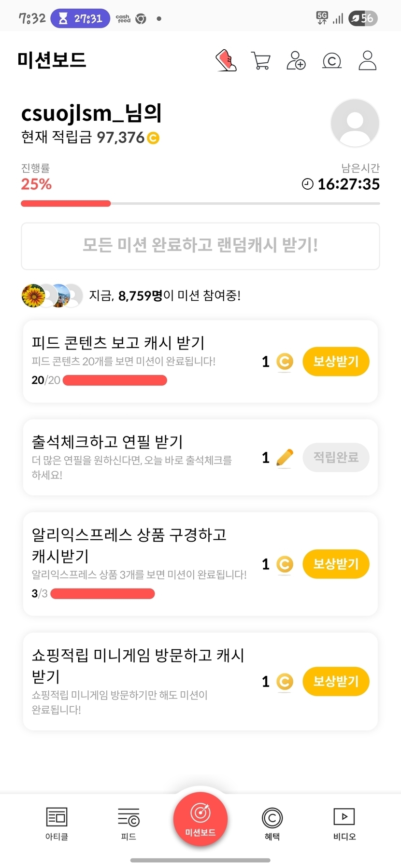
Task: Open the shopping cart icon
Action: [261, 61]
